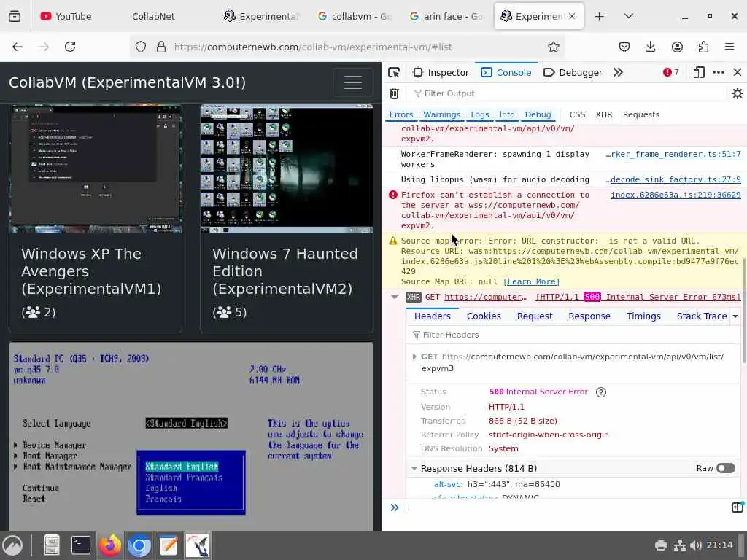Open Firefox account icon
The width and height of the screenshot is (747, 560).
(677, 47)
